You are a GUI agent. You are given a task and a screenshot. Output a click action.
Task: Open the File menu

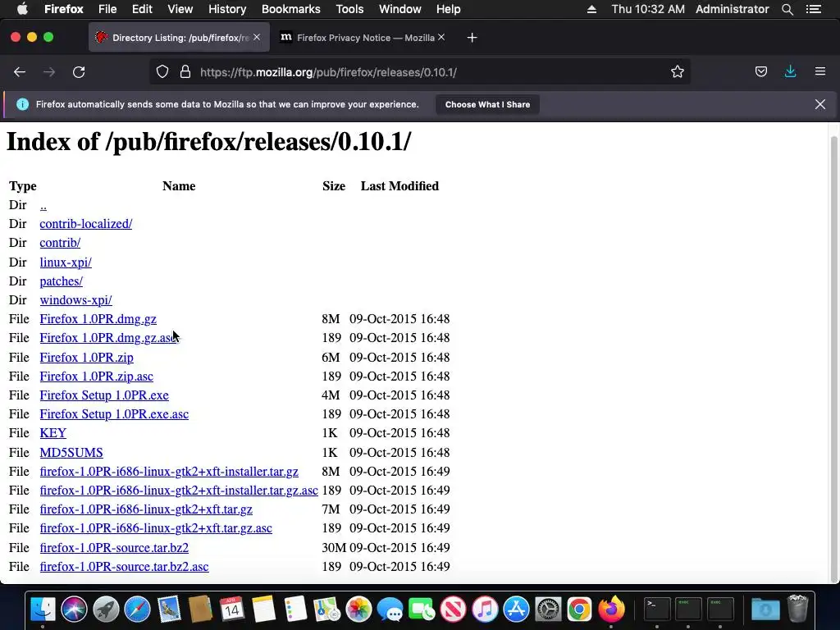coord(107,9)
